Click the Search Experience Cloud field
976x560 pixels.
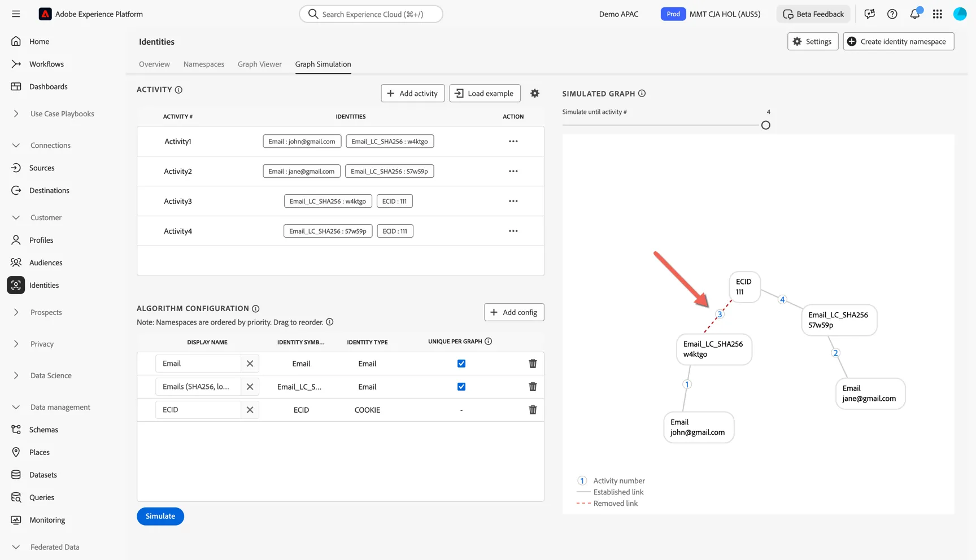pyautogui.click(x=371, y=14)
